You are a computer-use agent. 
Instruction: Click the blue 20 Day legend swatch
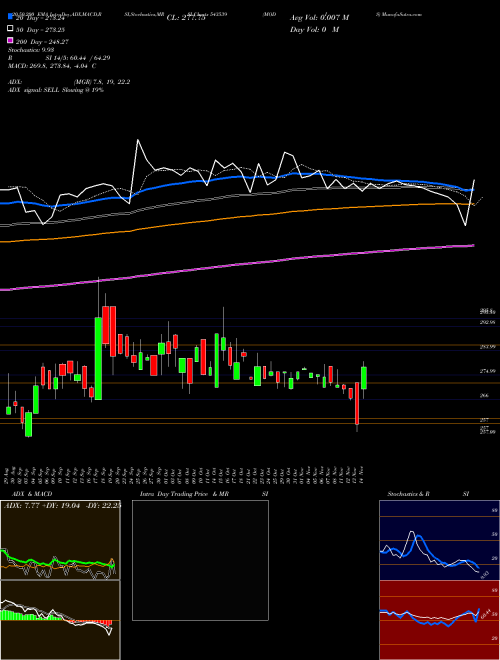click(11, 17)
